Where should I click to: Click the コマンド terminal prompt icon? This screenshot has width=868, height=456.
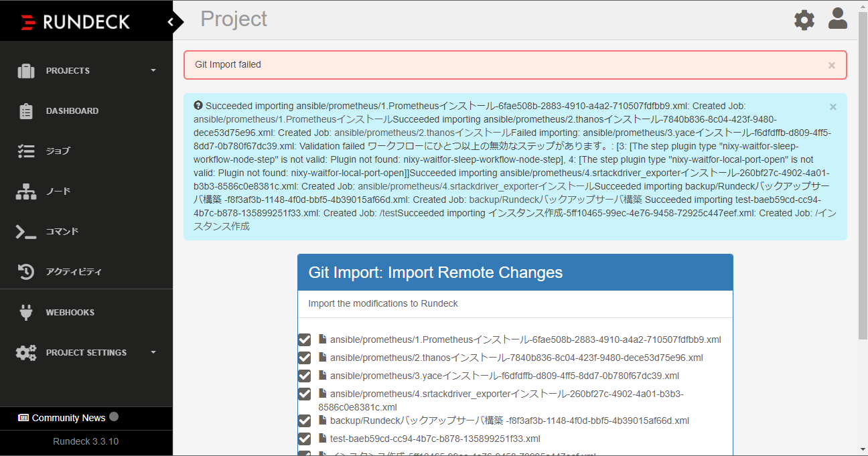click(x=26, y=232)
